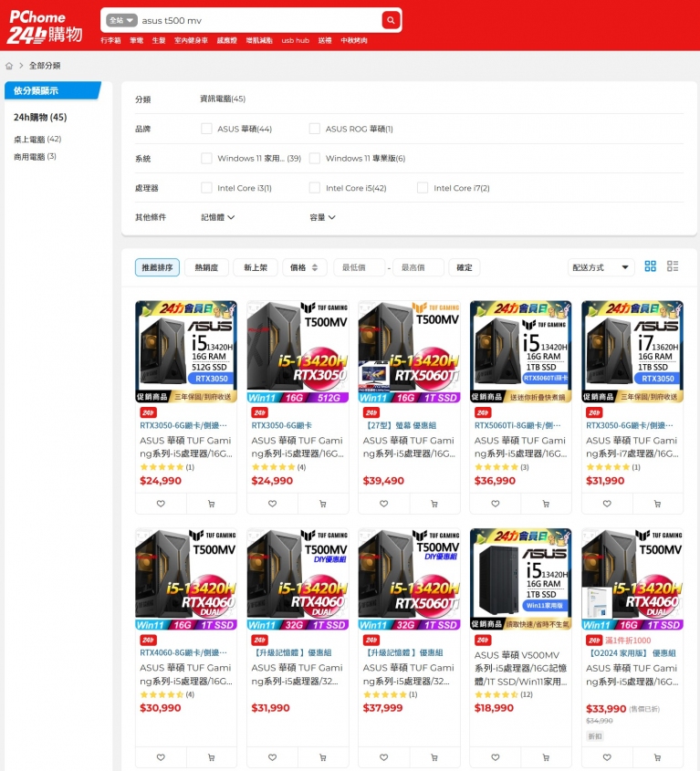The width and height of the screenshot is (700, 771).
Task: Tick the Windows 11 專業版(6) checkbox
Action: 314,159
